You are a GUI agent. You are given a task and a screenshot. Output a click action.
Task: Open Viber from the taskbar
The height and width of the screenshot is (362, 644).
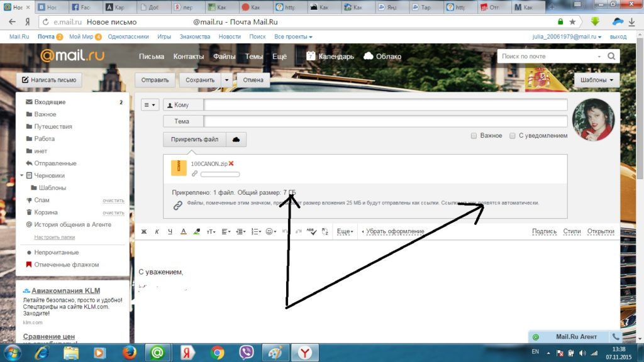(x=247, y=353)
